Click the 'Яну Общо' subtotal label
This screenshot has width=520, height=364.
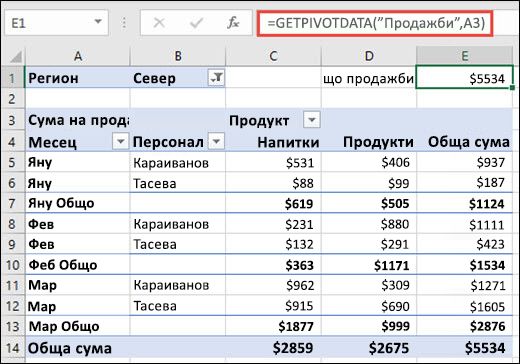(x=77, y=203)
